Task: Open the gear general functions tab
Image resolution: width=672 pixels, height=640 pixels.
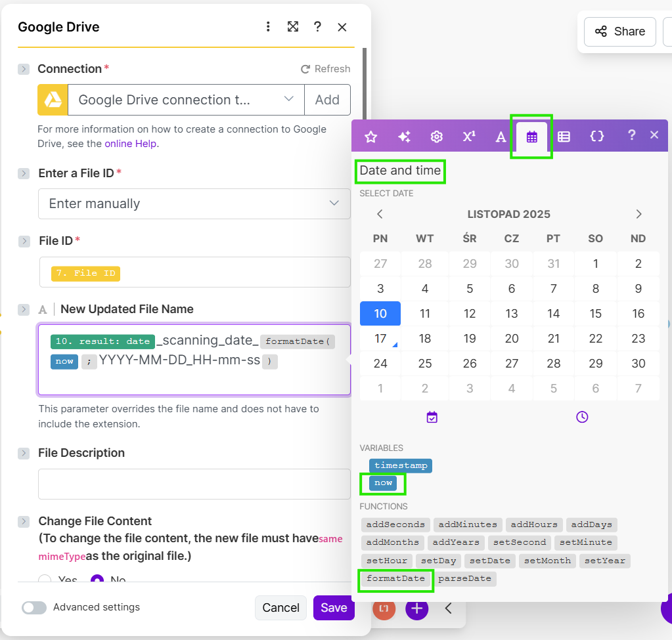Action: pyautogui.click(x=436, y=137)
